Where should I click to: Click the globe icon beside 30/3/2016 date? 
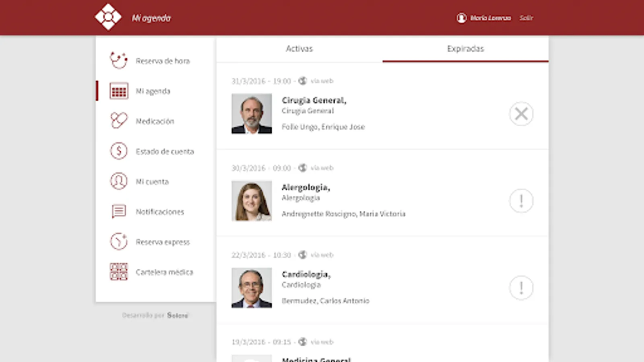[302, 168]
